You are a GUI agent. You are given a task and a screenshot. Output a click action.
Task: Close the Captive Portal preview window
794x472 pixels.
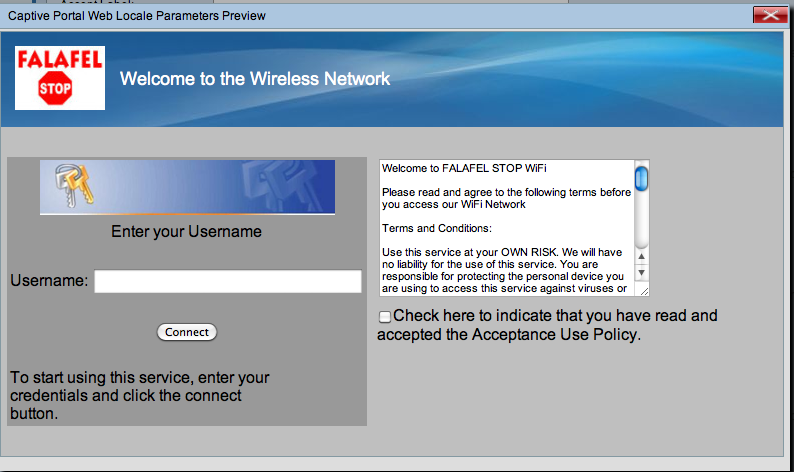click(770, 15)
